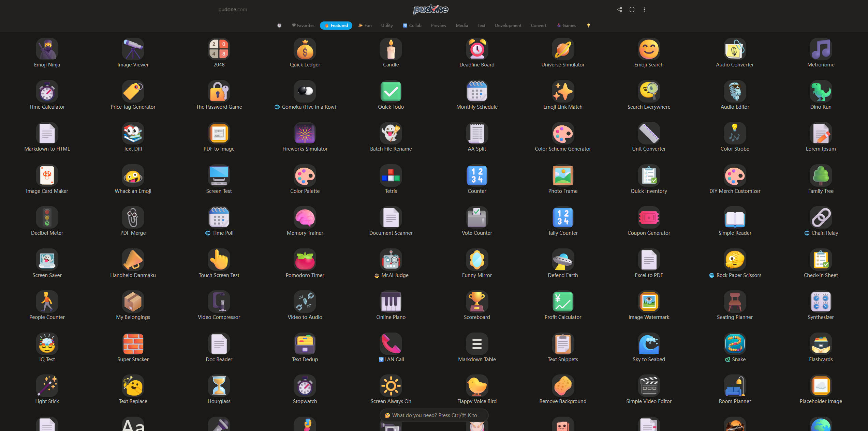Open the 'Time Poll' label
Screen dimensions: 868x431
219,233
